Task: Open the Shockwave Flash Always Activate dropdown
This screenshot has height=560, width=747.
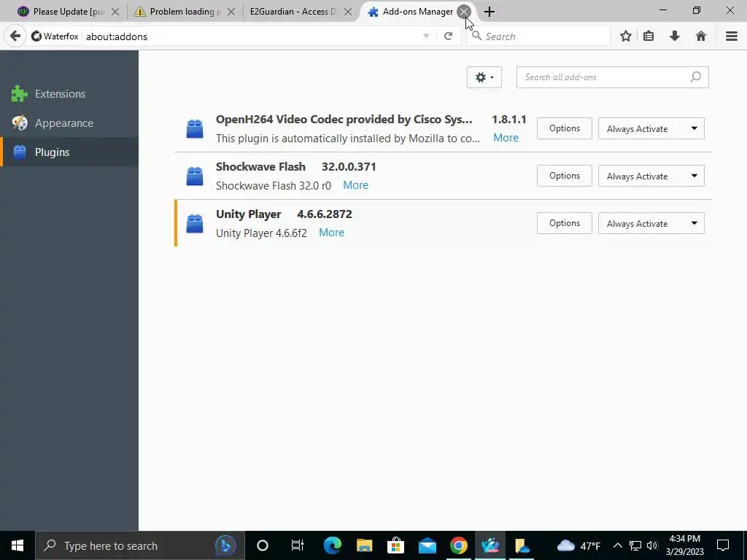Action: click(x=651, y=176)
